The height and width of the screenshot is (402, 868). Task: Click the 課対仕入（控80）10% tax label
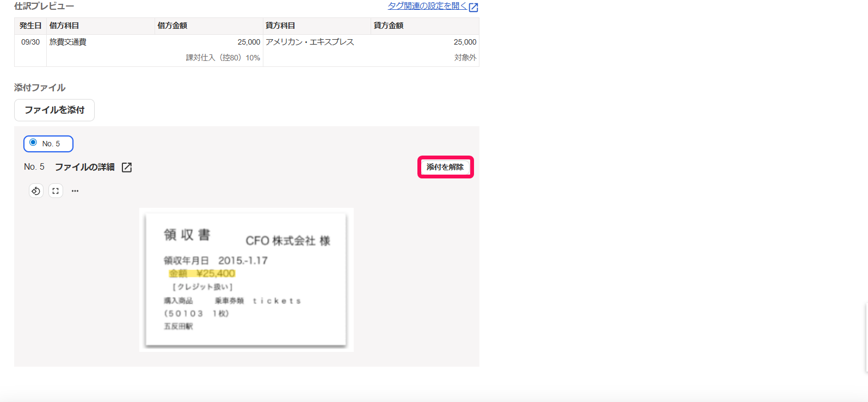223,58
